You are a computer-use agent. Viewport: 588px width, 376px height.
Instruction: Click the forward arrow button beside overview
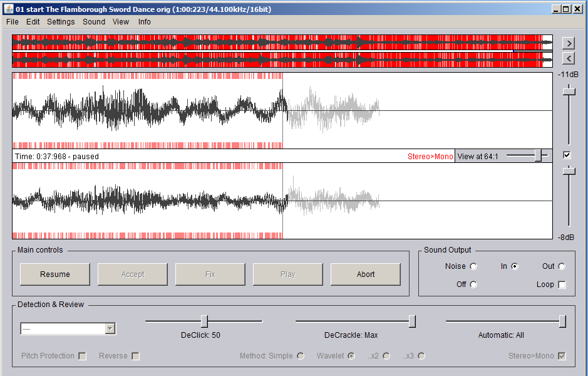pos(569,43)
